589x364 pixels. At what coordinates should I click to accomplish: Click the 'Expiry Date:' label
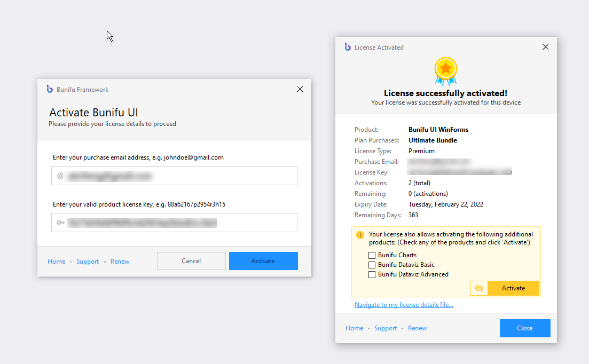tap(371, 204)
